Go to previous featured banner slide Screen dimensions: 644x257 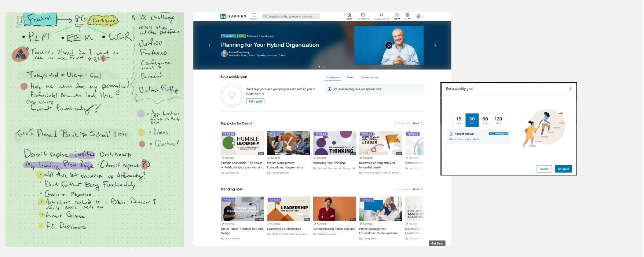tap(209, 45)
